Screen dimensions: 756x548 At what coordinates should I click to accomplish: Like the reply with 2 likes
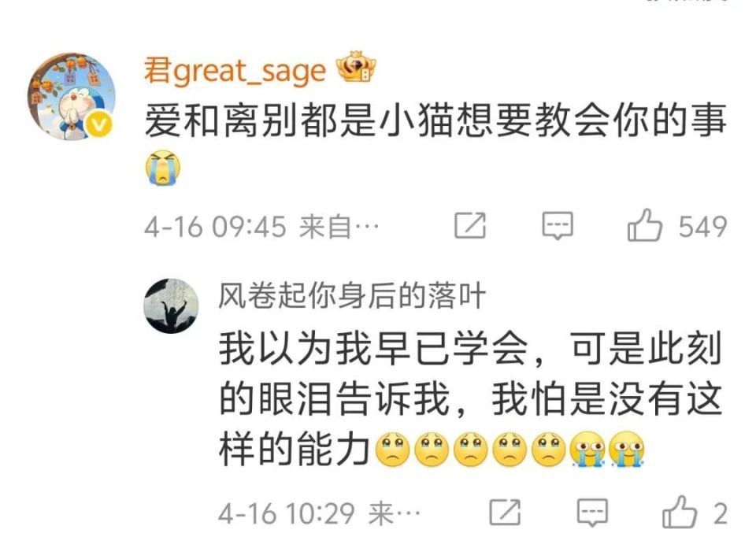pyautogui.click(x=680, y=512)
